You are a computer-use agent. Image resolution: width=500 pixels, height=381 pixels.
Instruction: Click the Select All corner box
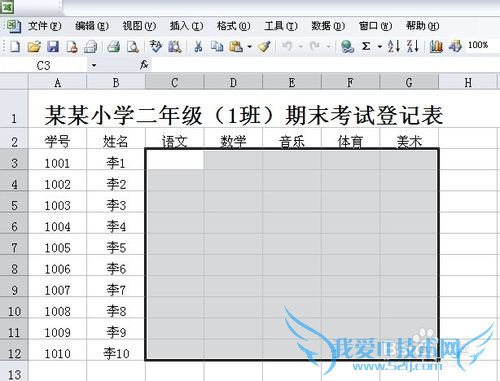point(14,82)
